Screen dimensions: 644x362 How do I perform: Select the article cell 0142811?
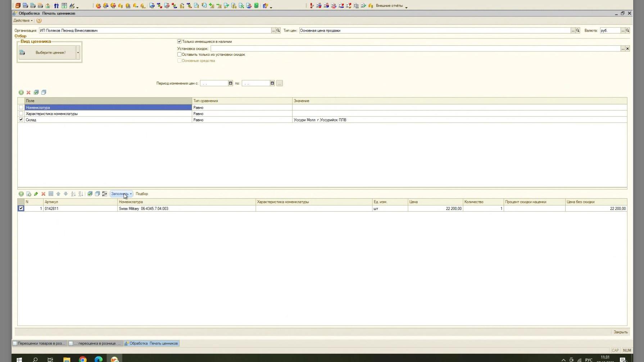coord(80,209)
